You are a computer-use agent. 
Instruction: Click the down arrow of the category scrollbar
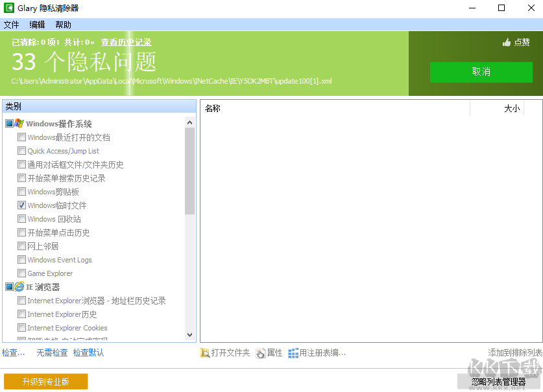189,333
